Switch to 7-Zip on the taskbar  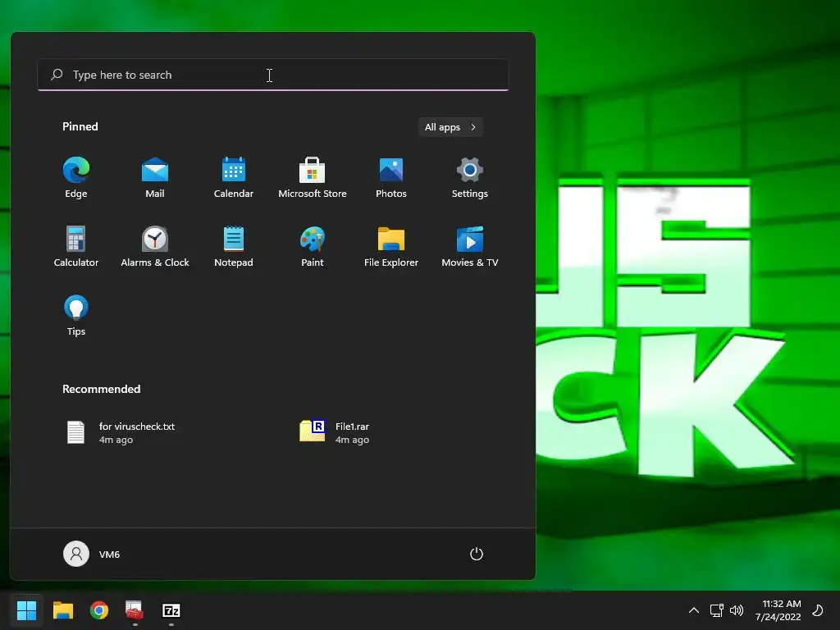coord(171,610)
